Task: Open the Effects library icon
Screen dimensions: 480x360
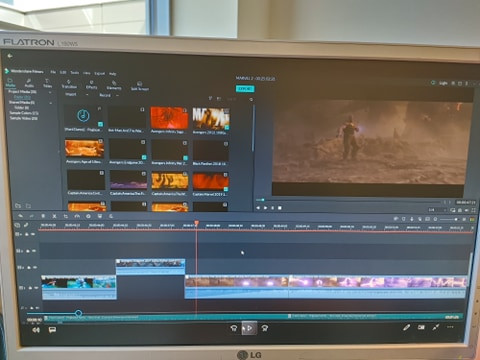Action: (91, 84)
